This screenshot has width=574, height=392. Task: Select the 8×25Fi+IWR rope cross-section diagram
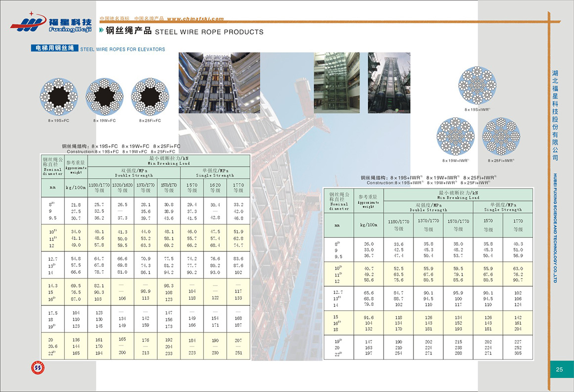(x=501, y=136)
